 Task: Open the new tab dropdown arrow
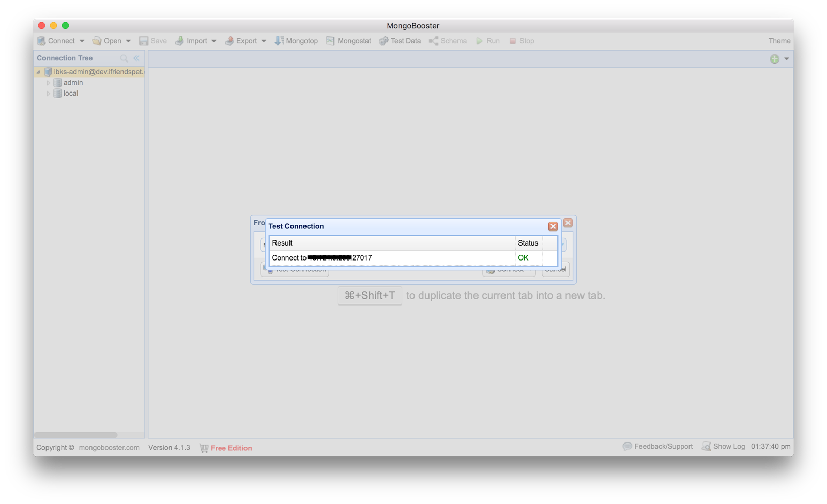[x=786, y=59]
